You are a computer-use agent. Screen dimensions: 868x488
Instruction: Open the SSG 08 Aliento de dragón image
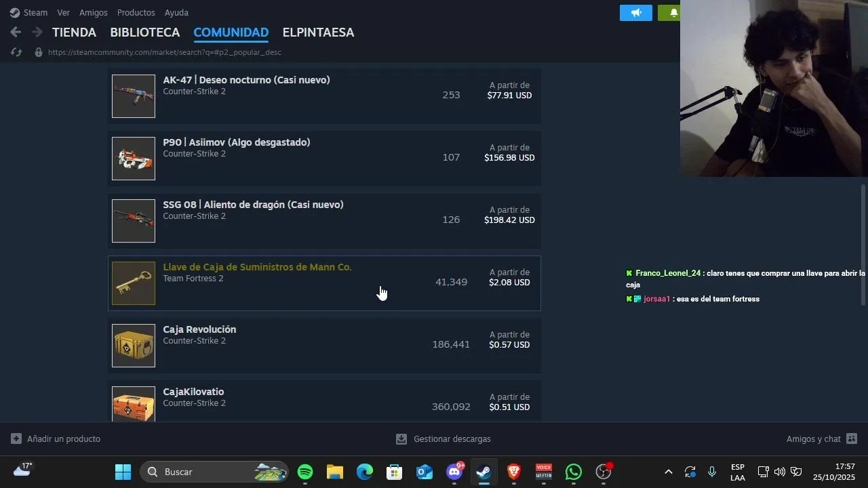tap(134, 221)
